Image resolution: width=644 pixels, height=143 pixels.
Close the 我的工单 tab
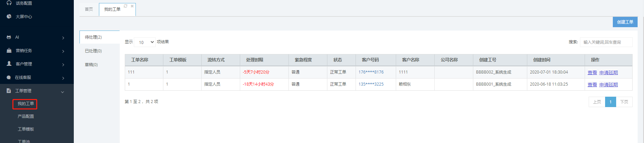[x=132, y=6]
